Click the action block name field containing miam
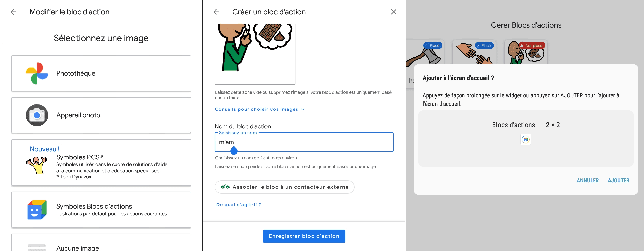The image size is (644, 251). point(304,142)
